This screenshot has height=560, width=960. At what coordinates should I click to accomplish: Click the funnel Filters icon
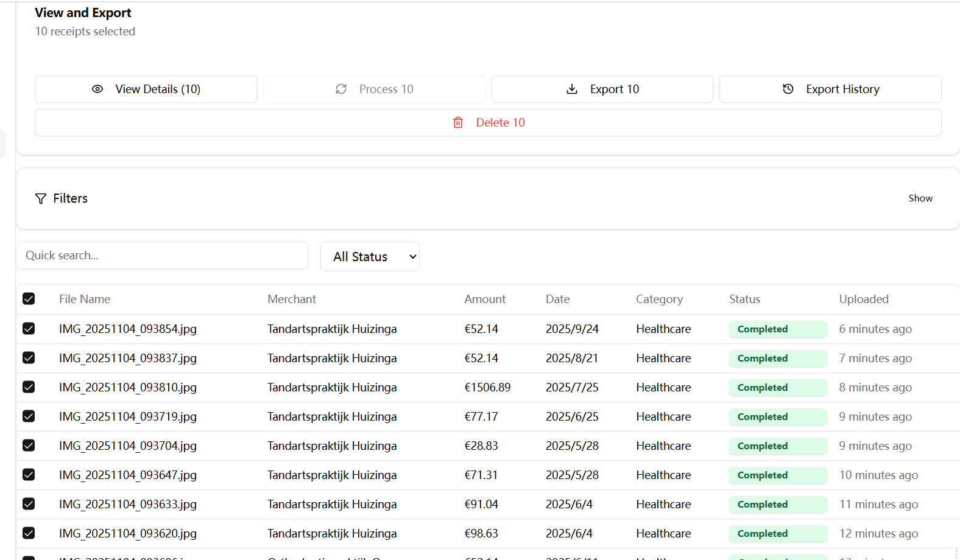click(x=41, y=198)
